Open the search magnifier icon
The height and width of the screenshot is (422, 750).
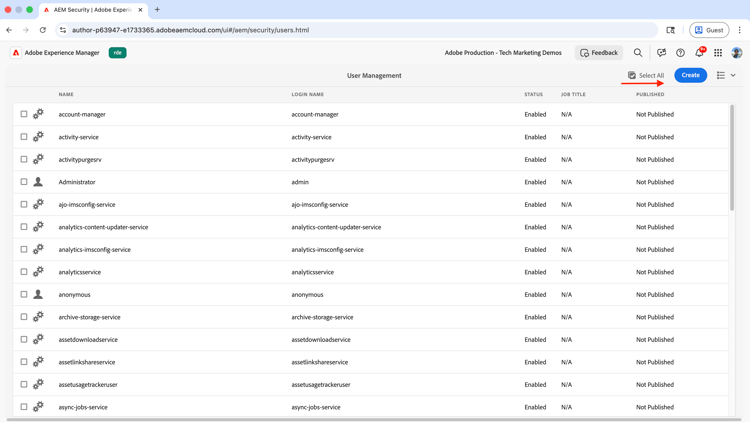(x=638, y=53)
